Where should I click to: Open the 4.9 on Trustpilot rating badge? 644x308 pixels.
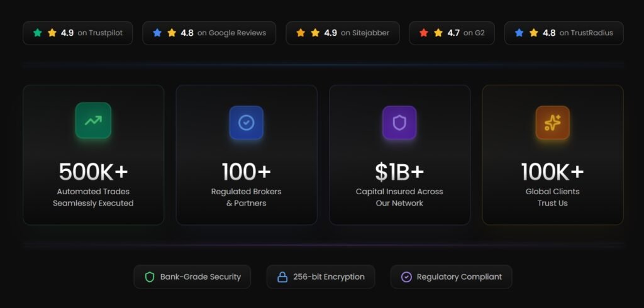[77, 33]
